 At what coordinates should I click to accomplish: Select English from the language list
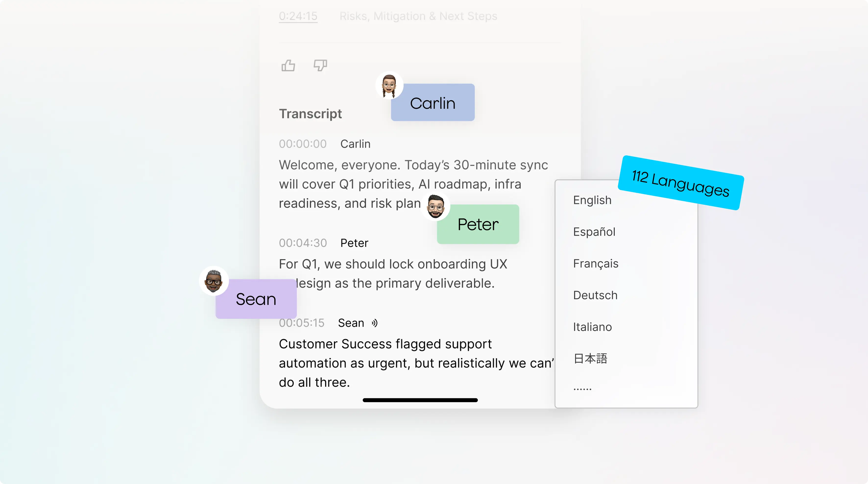(592, 200)
